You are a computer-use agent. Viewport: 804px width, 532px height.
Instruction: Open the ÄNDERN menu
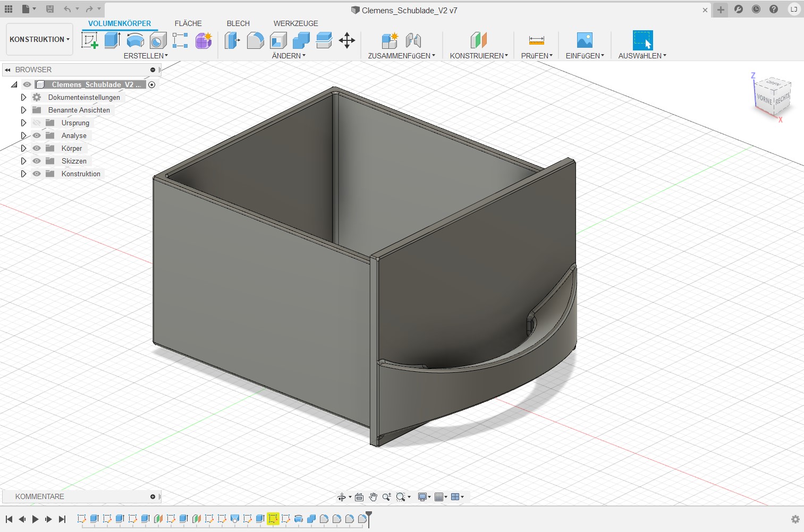[289, 56]
